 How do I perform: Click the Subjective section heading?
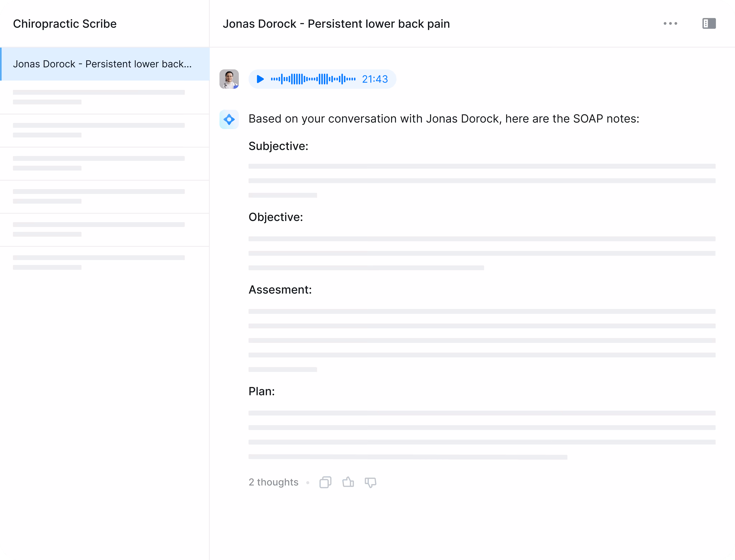(x=278, y=146)
